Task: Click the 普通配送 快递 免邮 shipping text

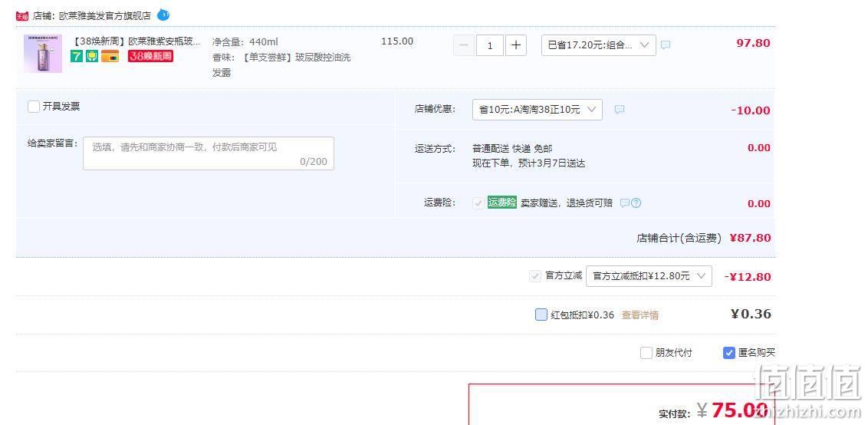Action: pos(512,149)
